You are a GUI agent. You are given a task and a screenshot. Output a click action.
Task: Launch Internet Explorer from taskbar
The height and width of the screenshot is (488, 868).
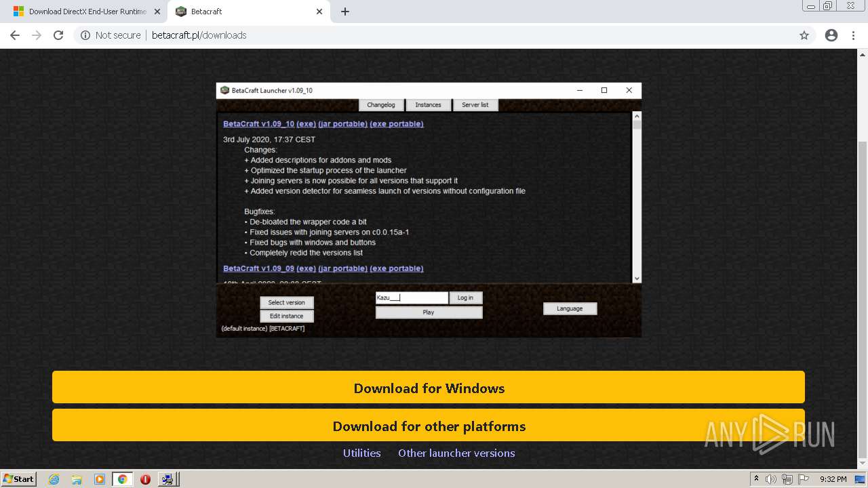point(54,479)
